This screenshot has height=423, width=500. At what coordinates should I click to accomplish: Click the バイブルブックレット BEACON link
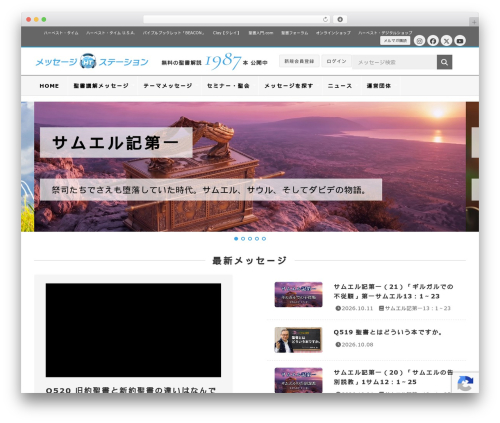(173, 33)
